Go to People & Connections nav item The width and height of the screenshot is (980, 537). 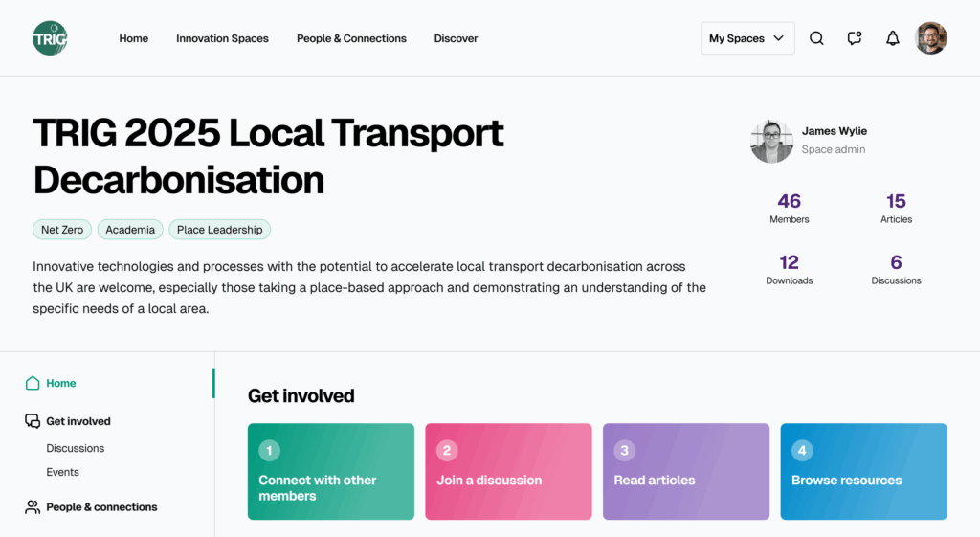coord(351,38)
